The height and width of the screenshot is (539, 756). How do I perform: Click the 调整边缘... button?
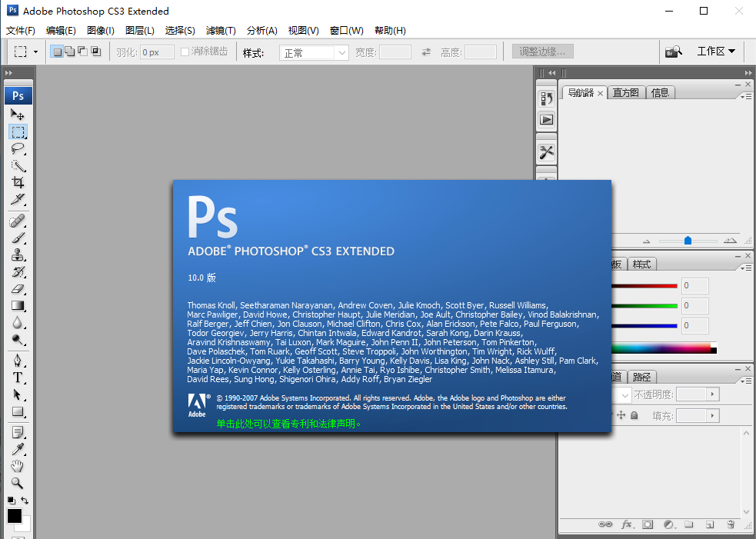coord(542,52)
